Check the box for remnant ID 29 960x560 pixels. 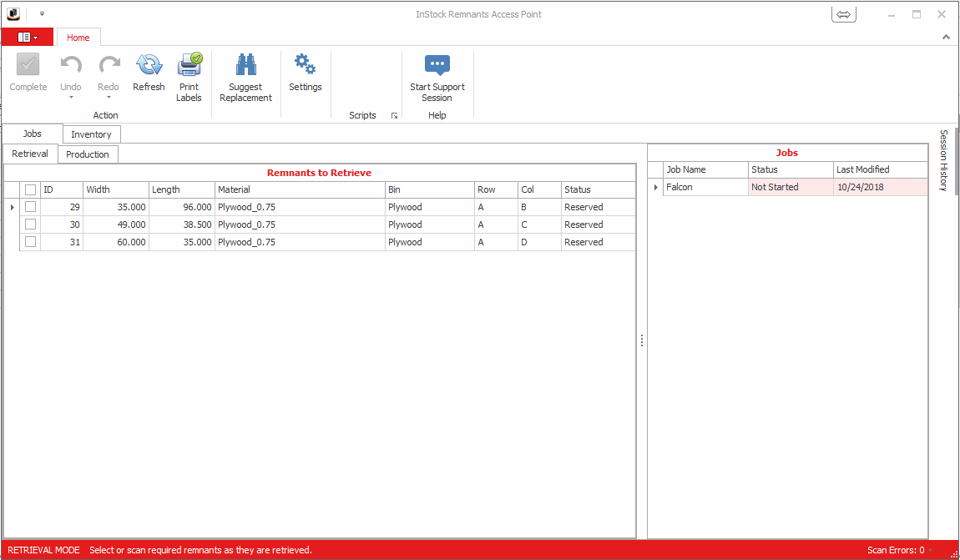(x=31, y=207)
